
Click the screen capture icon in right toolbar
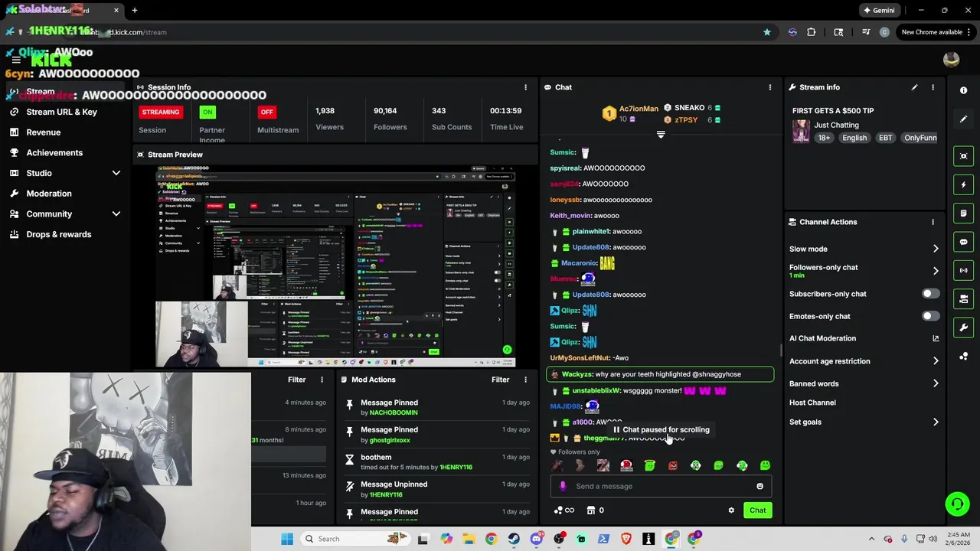[964, 156]
